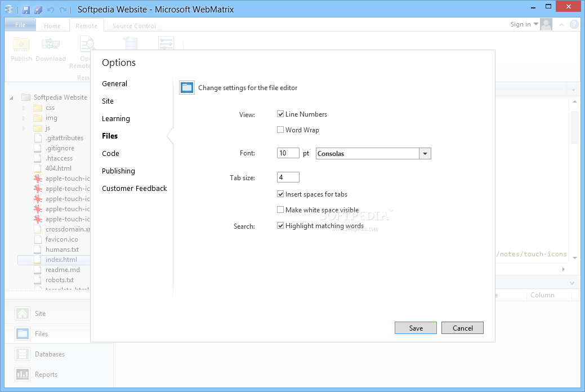Image resolution: width=585 pixels, height=392 pixels.
Task: Click the editor vertical scrollbar thumb
Action: [x=574, y=127]
